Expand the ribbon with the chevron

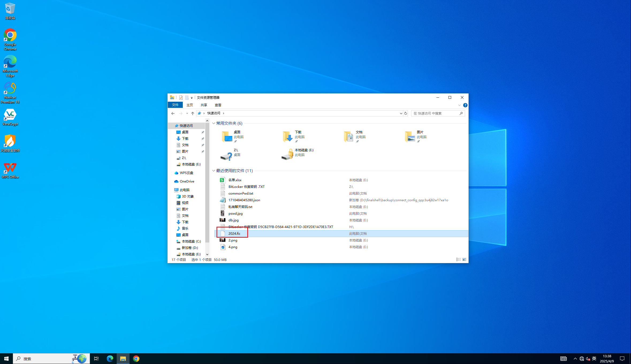coord(459,105)
